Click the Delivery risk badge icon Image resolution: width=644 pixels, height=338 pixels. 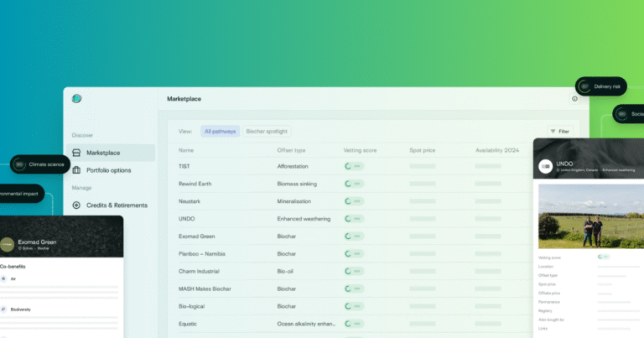[x=584, y=86]
